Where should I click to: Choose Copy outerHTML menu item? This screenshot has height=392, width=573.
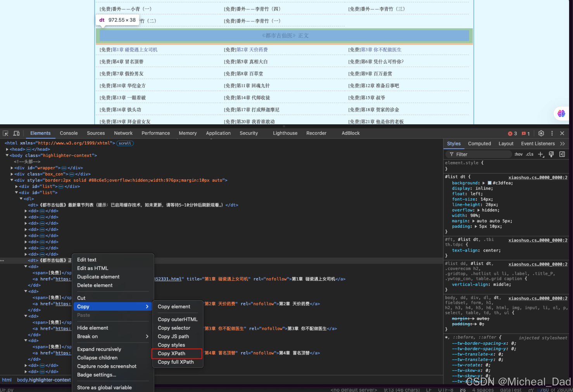(178, 320)
